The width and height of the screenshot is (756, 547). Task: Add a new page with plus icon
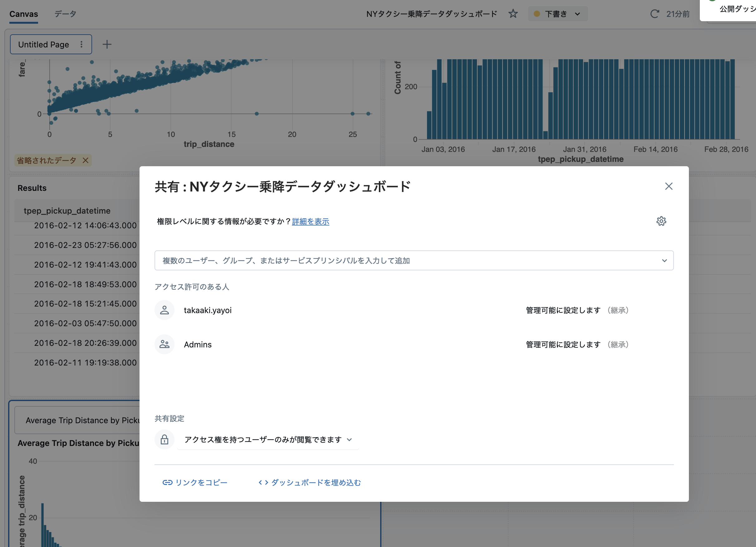[x=107, y=44]
